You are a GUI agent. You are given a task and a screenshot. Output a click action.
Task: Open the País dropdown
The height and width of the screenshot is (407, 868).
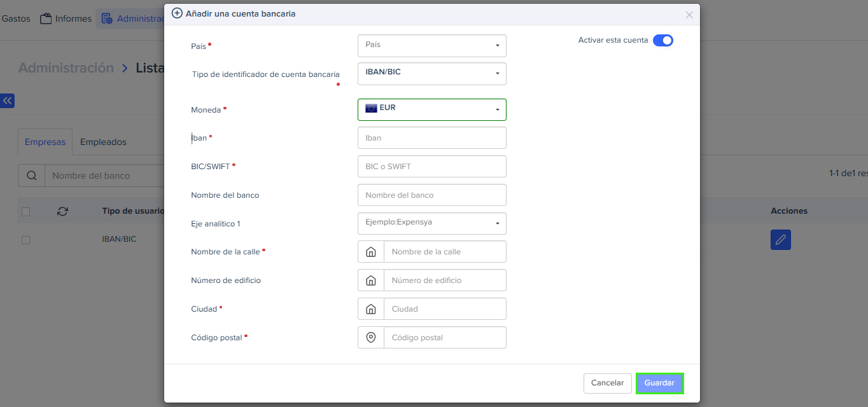(431, 45)
